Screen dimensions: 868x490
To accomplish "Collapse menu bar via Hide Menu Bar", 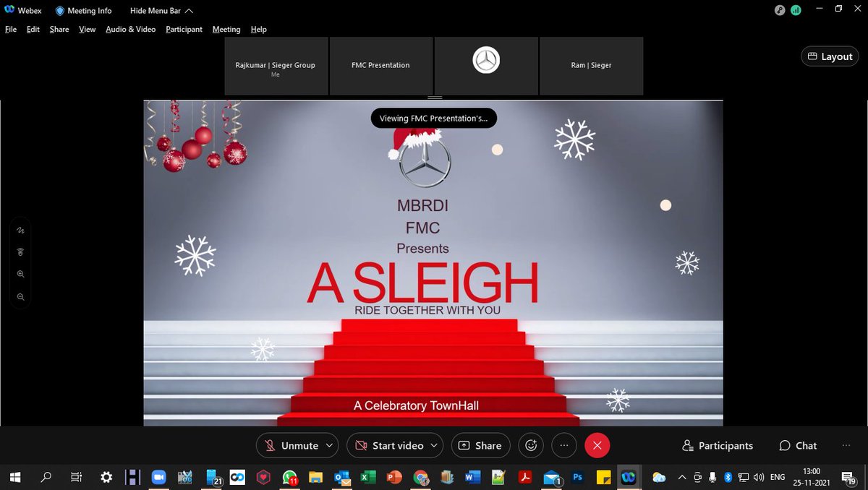I will click(x=161, y=11).
